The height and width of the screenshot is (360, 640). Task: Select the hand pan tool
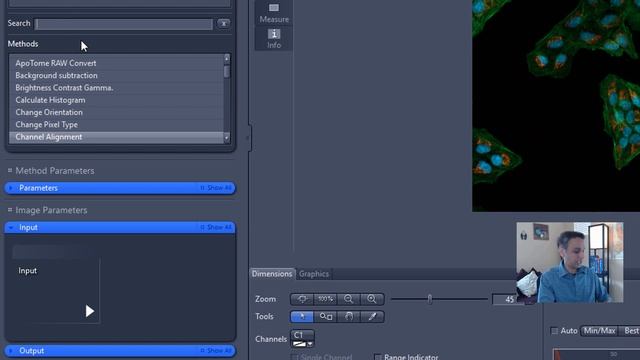[x=349, y=317]
